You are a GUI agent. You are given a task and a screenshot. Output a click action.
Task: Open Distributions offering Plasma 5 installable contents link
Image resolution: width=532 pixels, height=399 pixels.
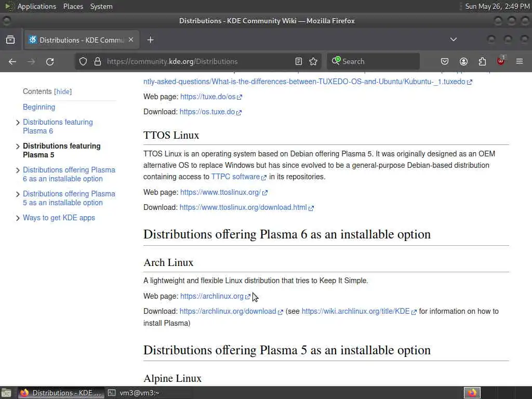coord(69,198)
